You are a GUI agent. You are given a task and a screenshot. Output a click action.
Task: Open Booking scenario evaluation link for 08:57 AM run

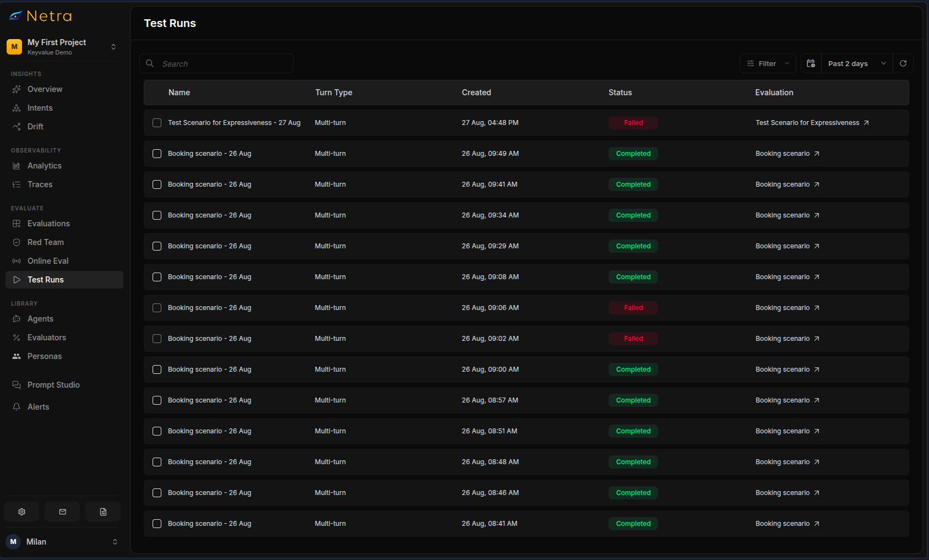tap(787, 400)
